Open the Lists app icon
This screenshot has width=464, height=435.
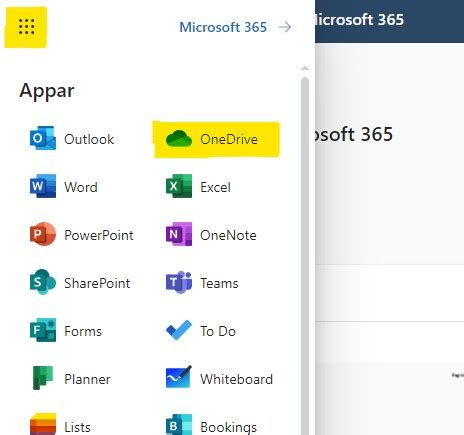[x=43, y=424]
